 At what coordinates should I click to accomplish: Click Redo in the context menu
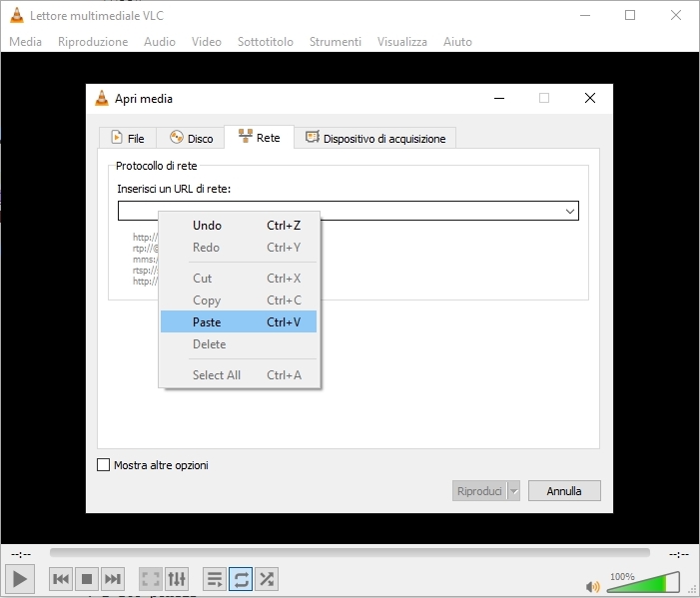click(239, 248)
